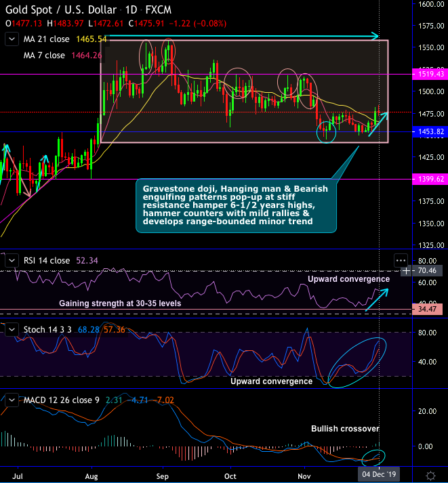Click the close price C1475.91 value
Image resolution: width=448 pixels, height=483 pixels.
(x=146, y=24)
